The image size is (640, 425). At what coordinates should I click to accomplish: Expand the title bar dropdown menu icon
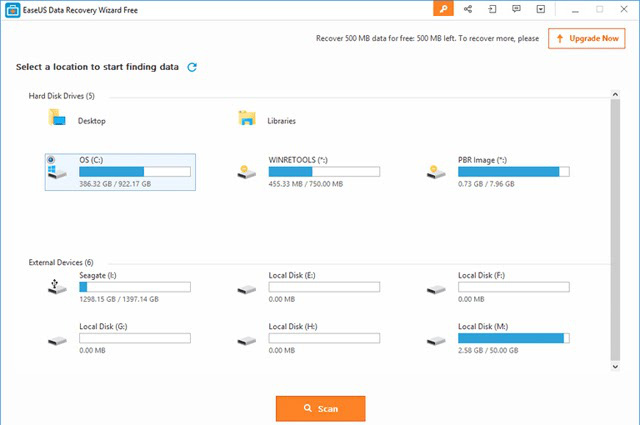(540, 9)
